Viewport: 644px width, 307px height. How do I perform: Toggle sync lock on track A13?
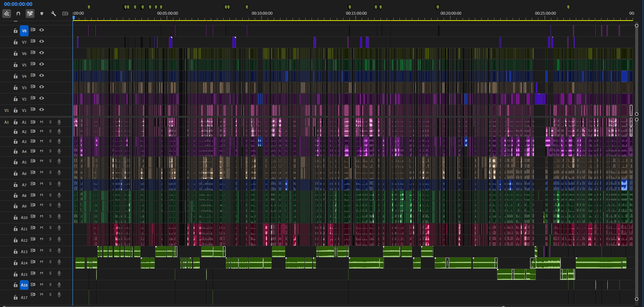(33, 251)
